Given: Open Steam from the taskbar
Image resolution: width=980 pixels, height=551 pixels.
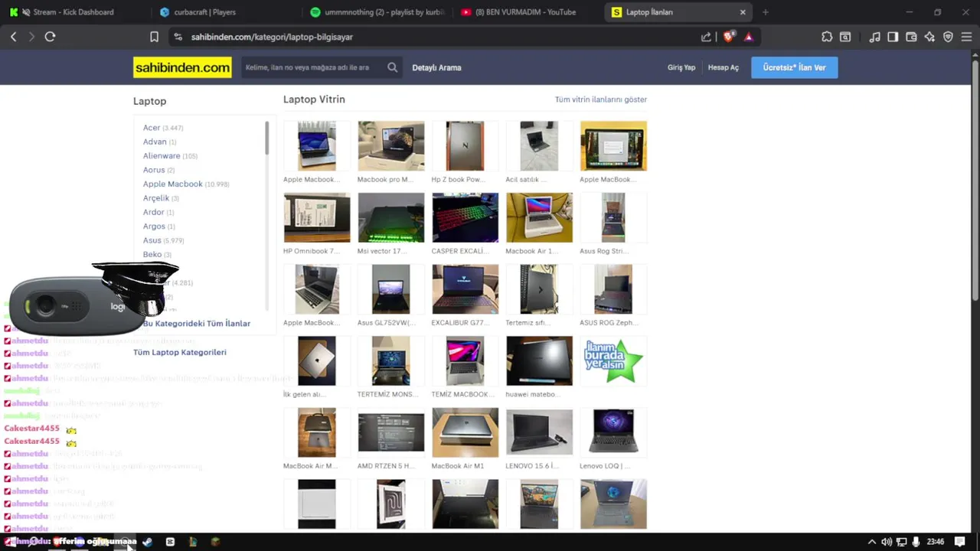Looking at the screenshot, I should click(147, 542).
